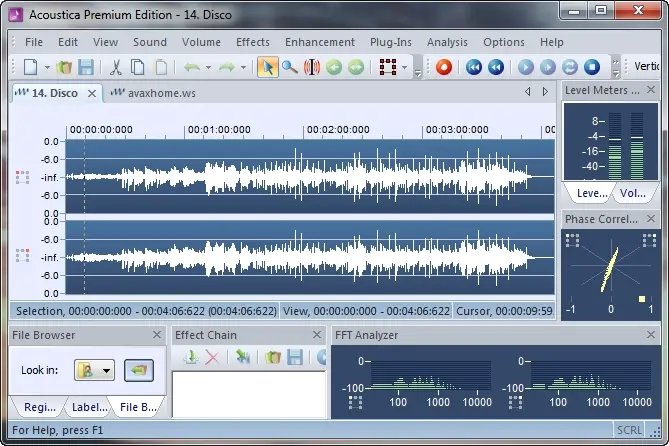Viewport: 669px width, 446px height.
Task: Toggle the right channel selector icon
Action: coord(22,256)
